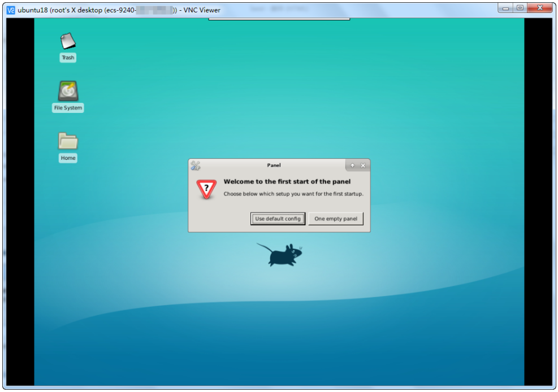Screen dimensions: 558x392
Task: Click the Panel dialog wrench icon
Action: [196, 165]
